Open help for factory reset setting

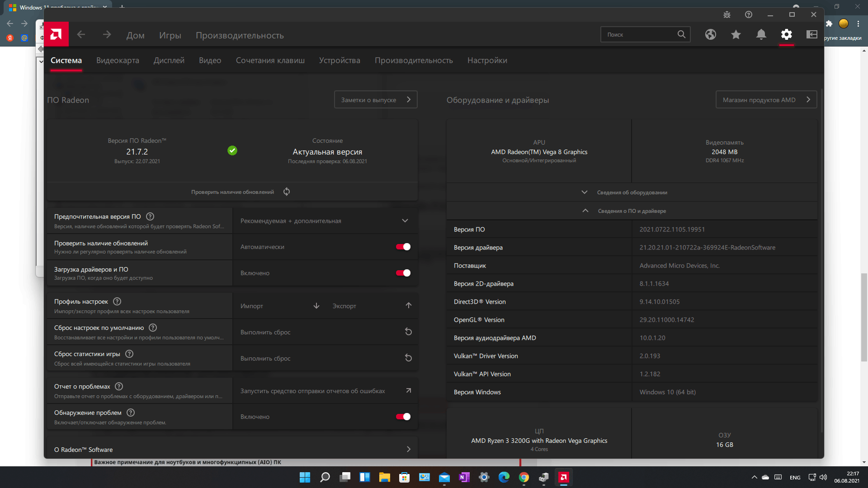153,328
